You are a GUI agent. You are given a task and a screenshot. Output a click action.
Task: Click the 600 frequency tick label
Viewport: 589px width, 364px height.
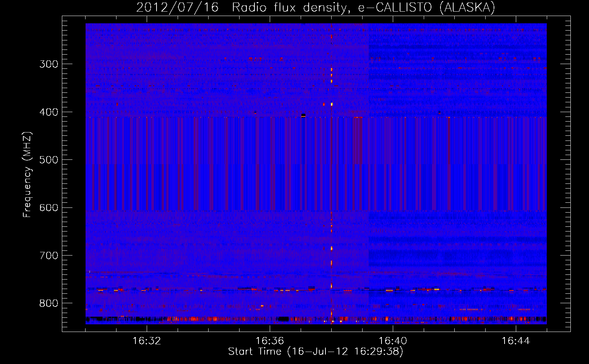49,208
